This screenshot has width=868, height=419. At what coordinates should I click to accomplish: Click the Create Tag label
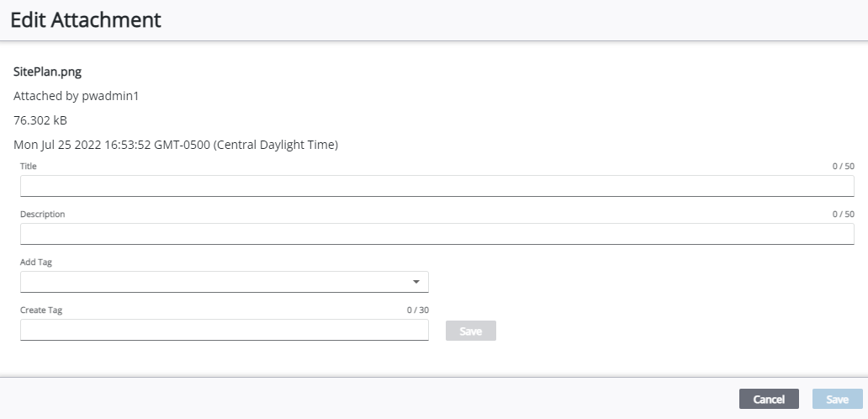(x=41, y=310)
